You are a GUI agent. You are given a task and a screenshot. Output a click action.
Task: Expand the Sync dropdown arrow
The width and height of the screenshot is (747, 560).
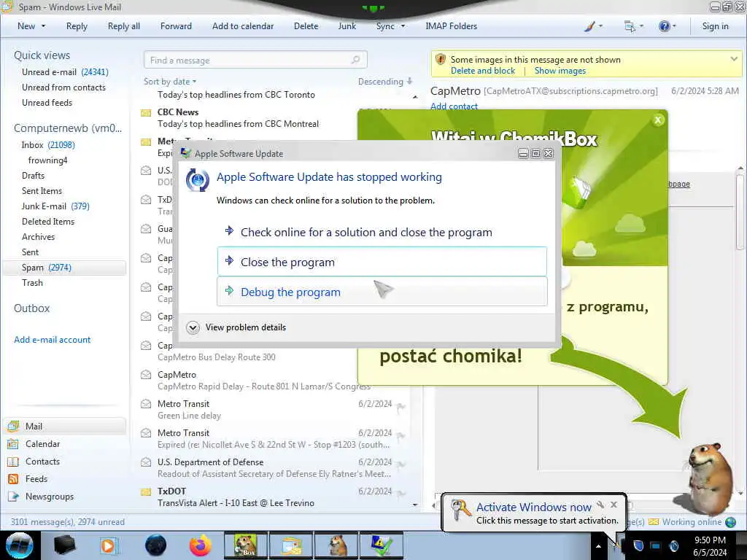pos(403,26)
